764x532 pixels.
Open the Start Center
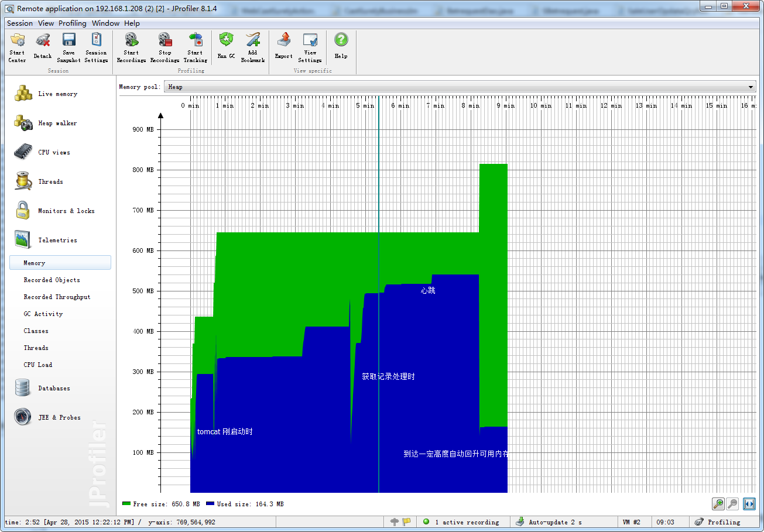point(18,47)
